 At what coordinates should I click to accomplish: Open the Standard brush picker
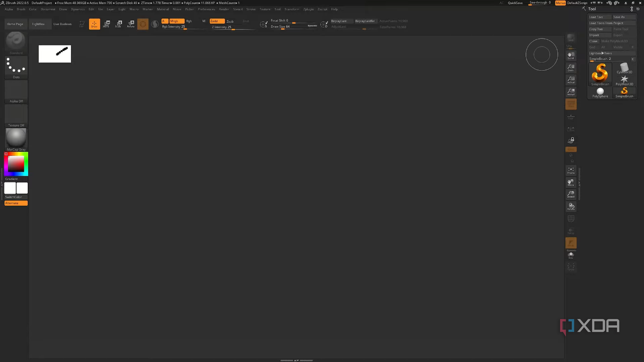point(16,43)
